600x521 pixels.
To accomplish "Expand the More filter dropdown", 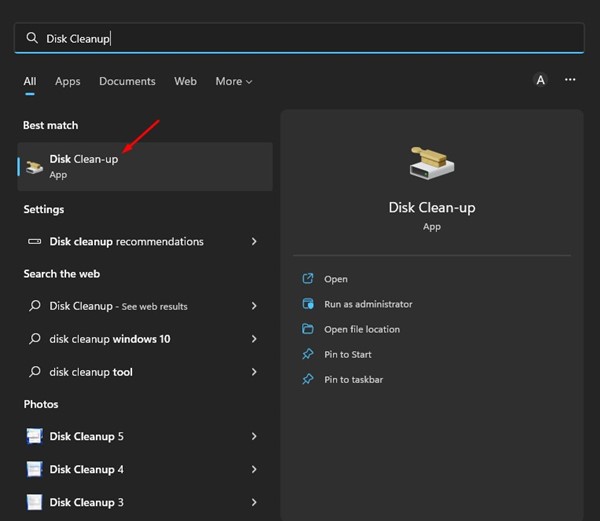I will (x=234, y=81).
